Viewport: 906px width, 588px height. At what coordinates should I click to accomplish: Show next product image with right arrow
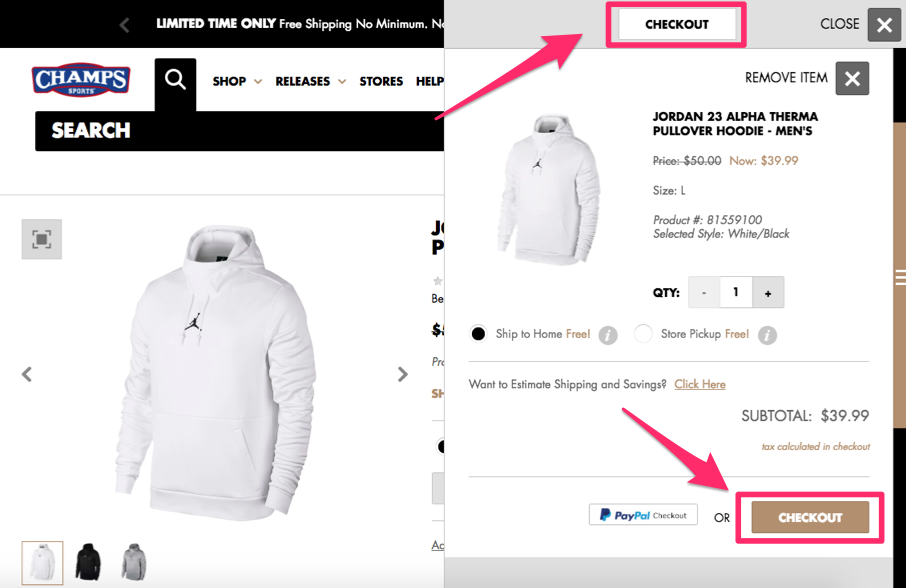point(402,373)
